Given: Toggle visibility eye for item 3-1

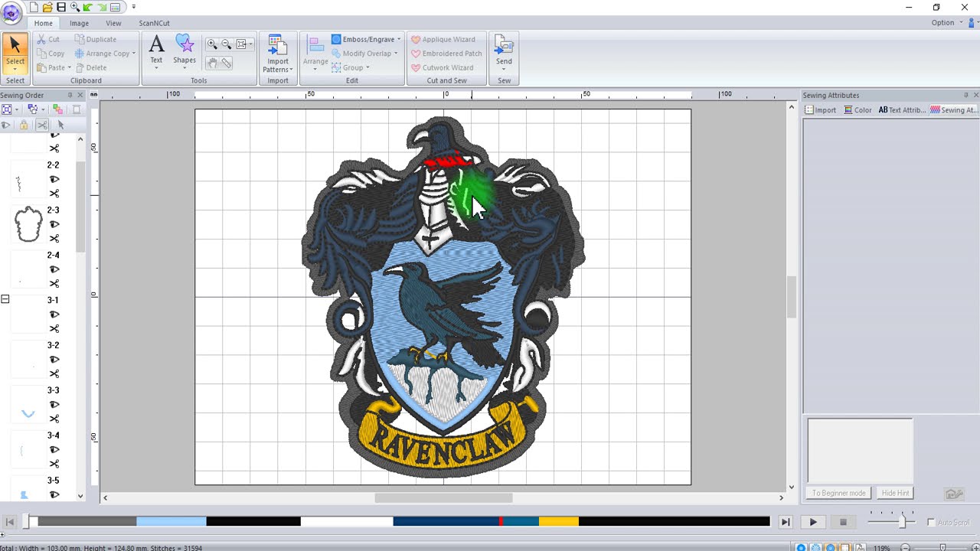Looking at the screenshot, I should tap(54, 315).
